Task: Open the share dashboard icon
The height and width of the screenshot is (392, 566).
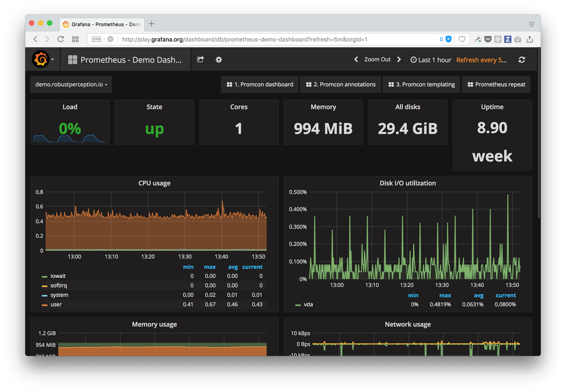Action: [200, 59]
